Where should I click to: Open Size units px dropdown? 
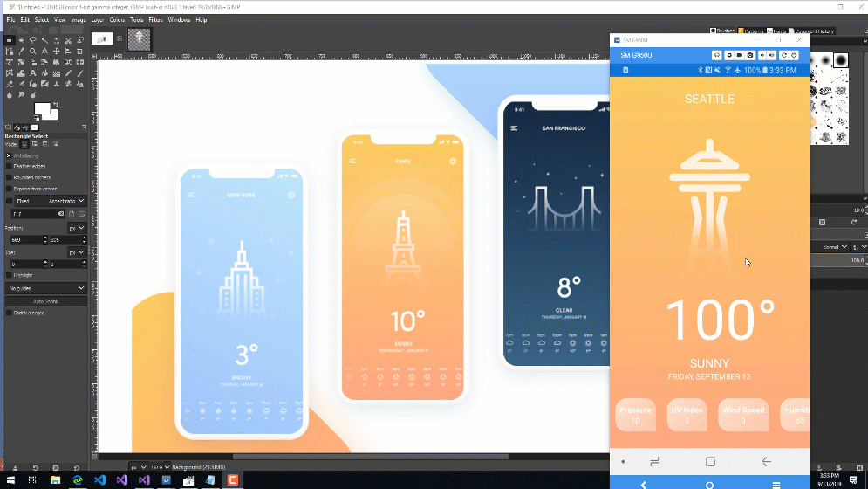click(77, 252)
